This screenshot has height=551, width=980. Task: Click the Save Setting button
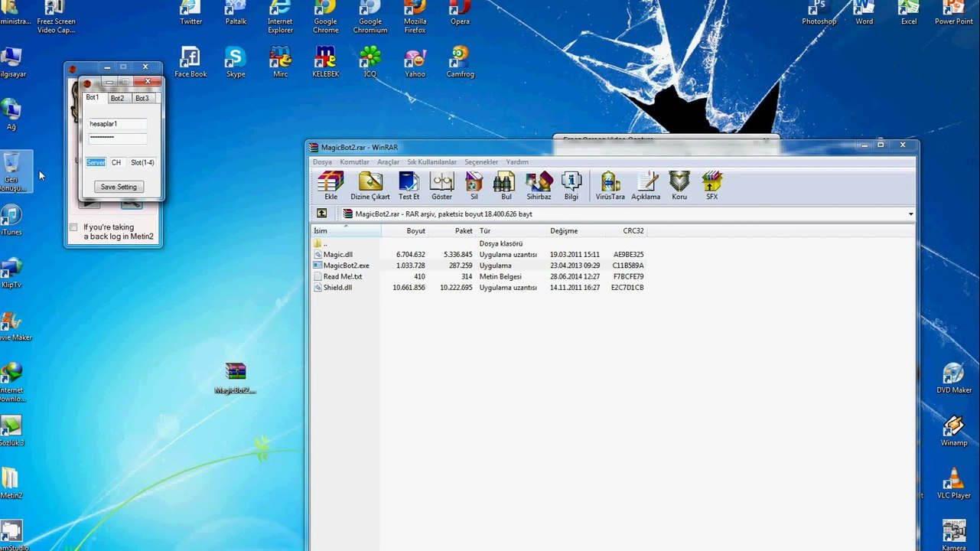click(x=119, y=187)
